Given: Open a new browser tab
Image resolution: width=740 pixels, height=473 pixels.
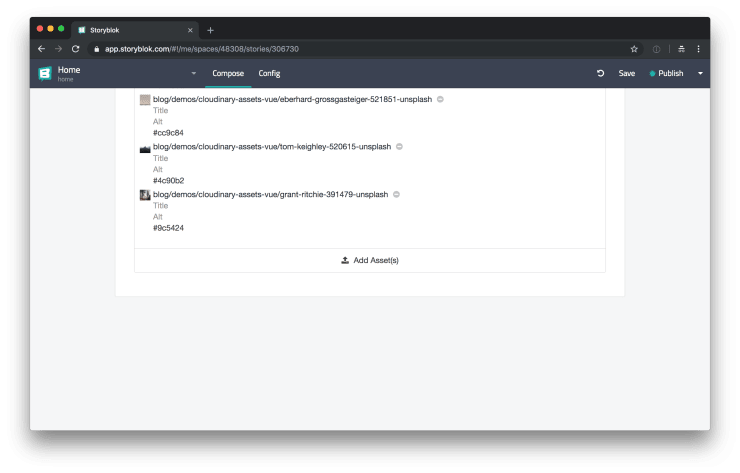Looking at the screenshot, I should [210, 30].
